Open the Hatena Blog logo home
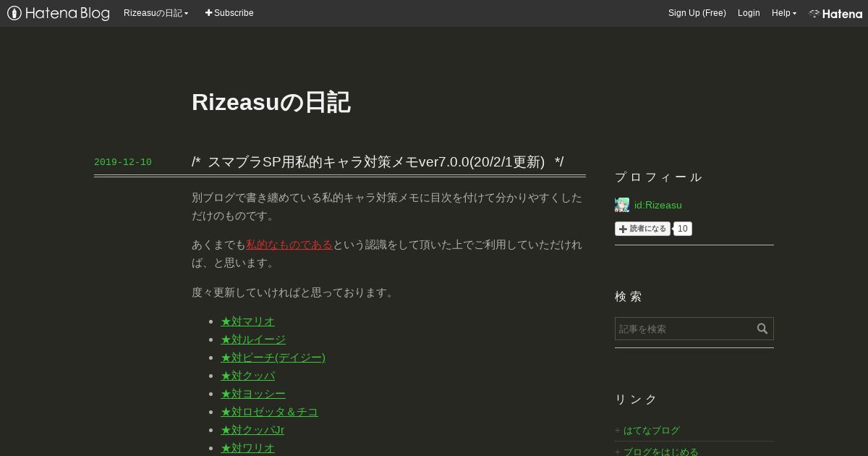Screen dimensions: 868x456 point(59,13)
